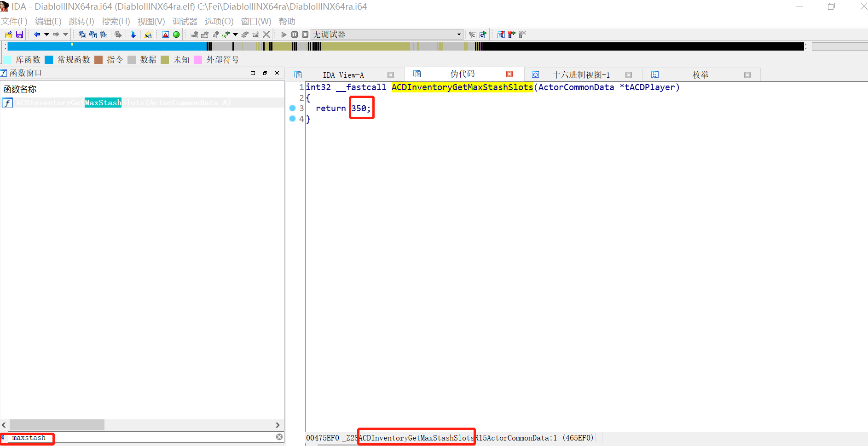
Task: Click the gray asterisk array icon
Action: [245, 34]
